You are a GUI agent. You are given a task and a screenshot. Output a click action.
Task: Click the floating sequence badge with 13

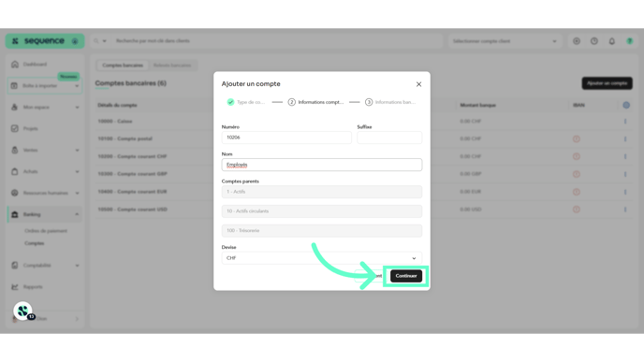coord(23,311)
